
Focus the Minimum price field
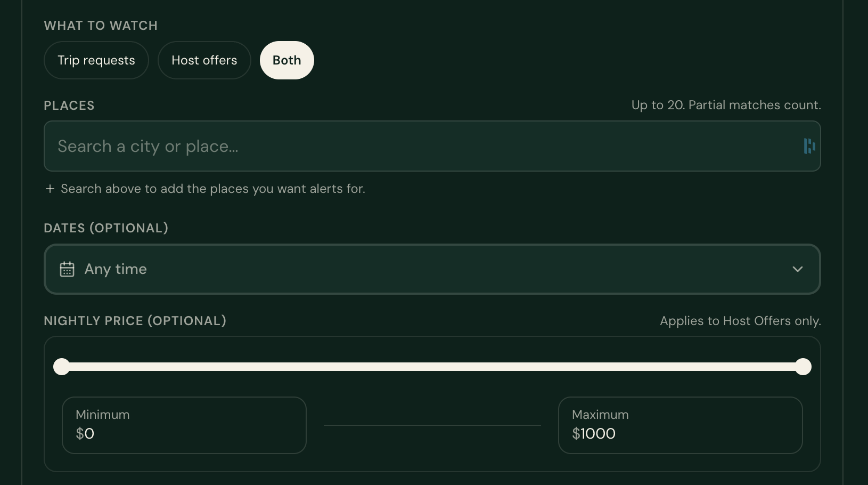[x=184, y=425]
